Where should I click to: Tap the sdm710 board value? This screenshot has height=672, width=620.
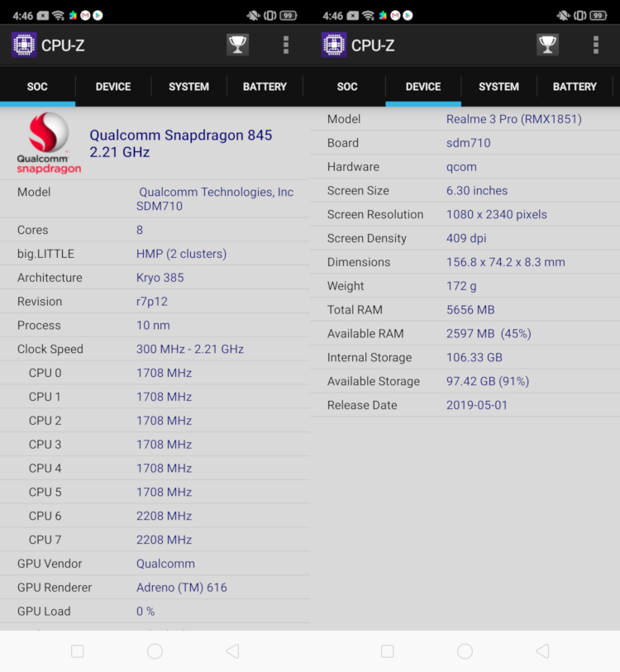click(468, 143)
